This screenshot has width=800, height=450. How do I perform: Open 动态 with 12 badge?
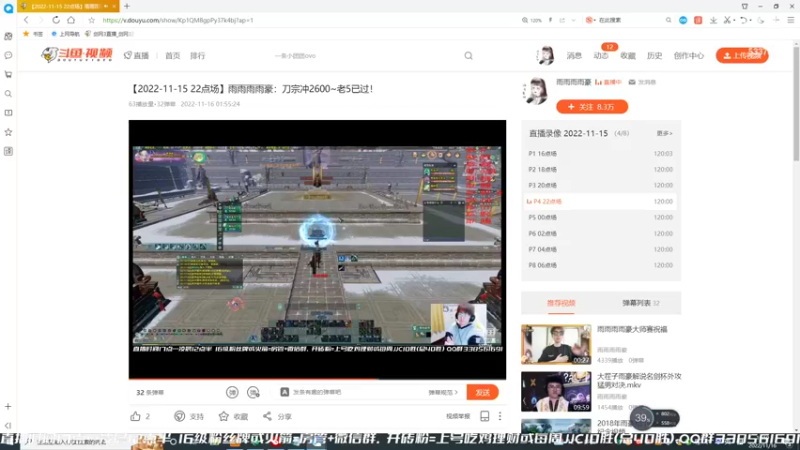(601, 56)
